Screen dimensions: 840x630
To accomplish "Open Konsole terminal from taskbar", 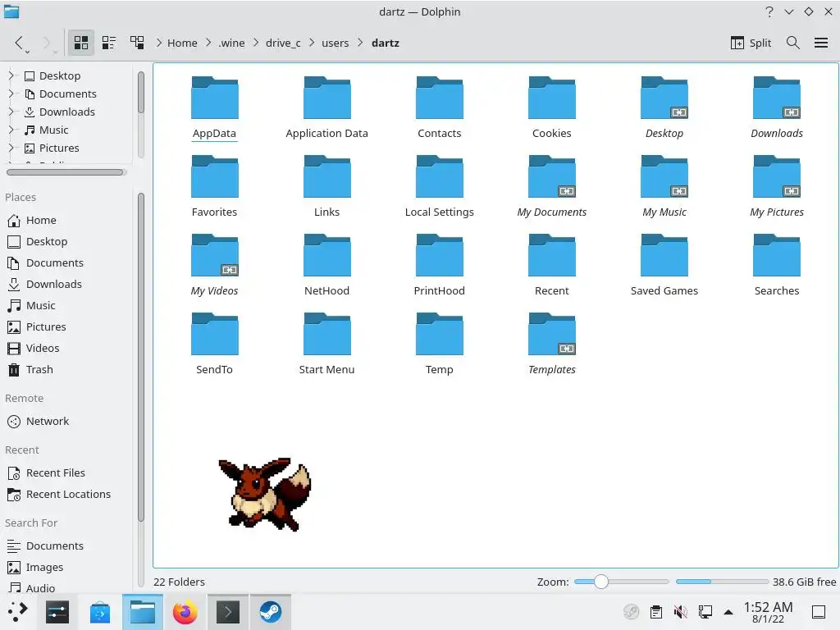I will 228,612.
